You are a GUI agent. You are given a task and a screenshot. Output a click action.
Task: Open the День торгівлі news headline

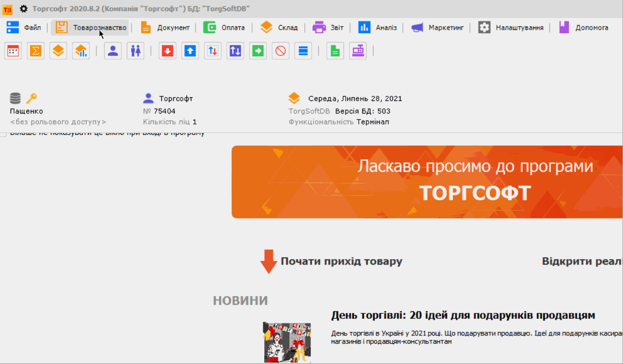[x=463, y=315]
